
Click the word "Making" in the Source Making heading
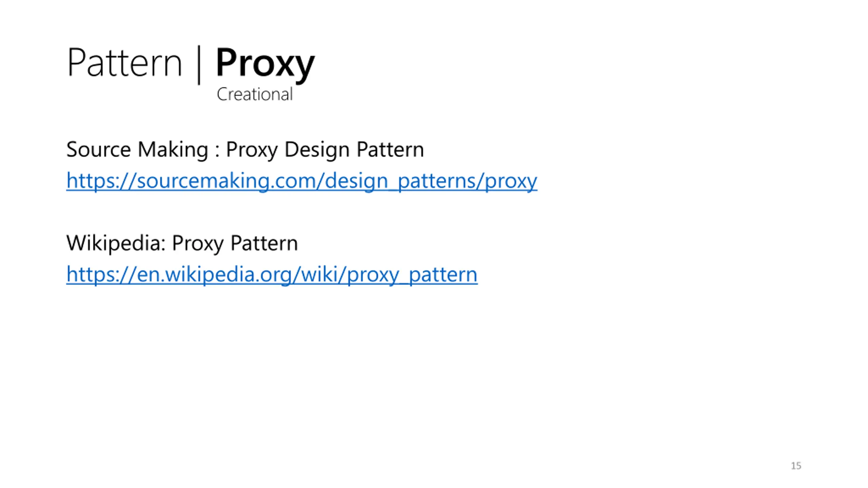point(173,149)
